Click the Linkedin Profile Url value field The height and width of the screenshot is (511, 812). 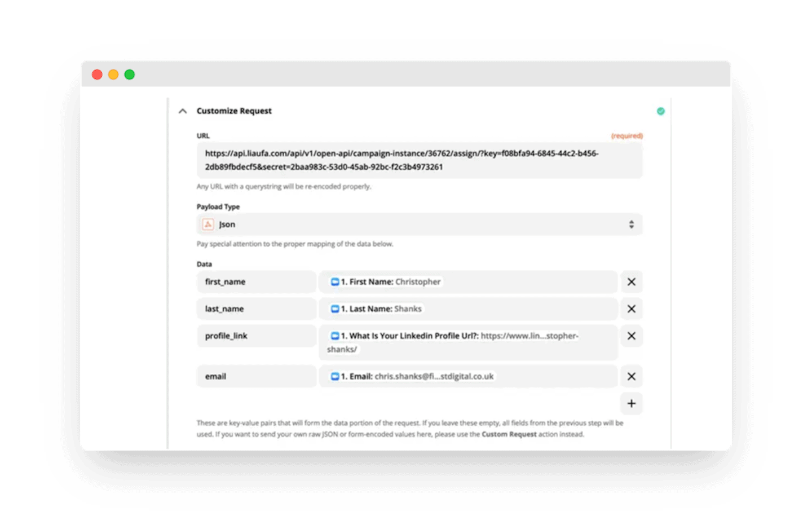[x=468, y=343]
